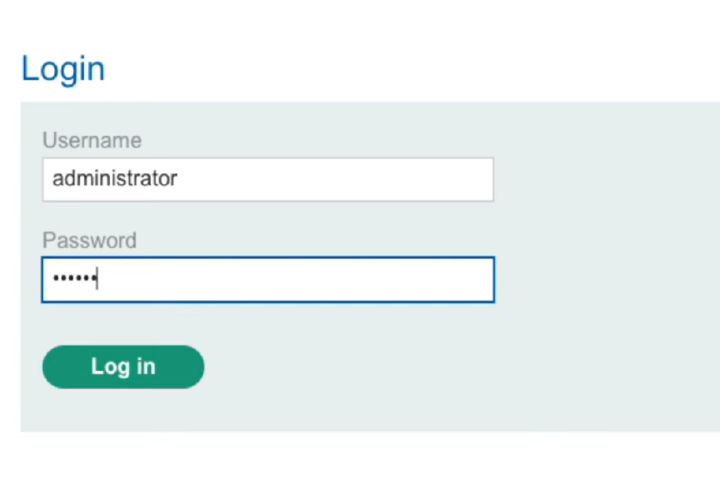This screenshot has height=477, width=720.
Task: Click the masked dots in Password field
Action: (73, 279)
